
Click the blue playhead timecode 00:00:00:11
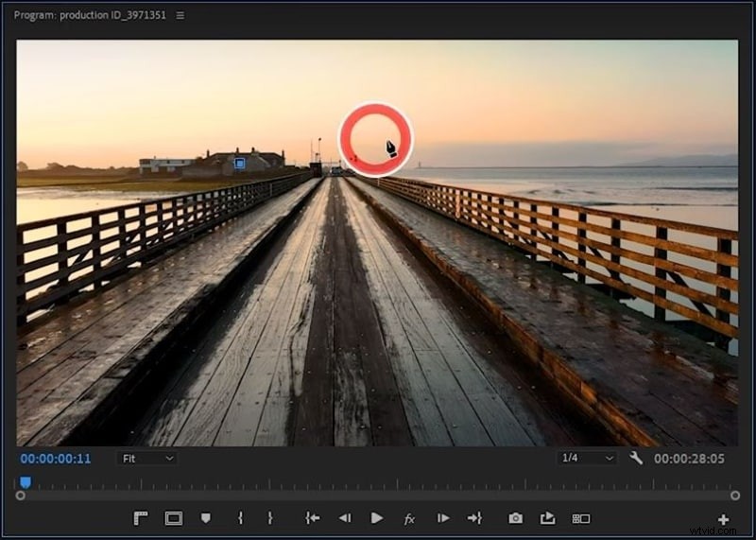pos(56,459)
